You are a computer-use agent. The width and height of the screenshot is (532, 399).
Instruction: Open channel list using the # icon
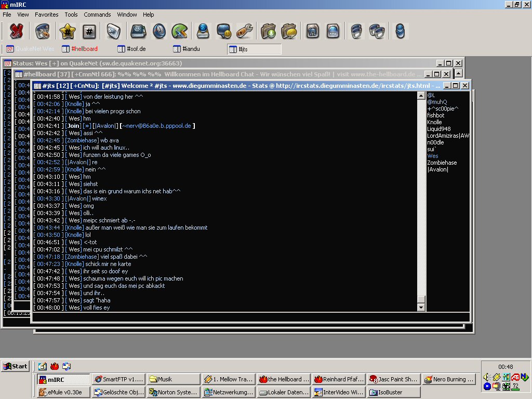[x=89, y=32]
